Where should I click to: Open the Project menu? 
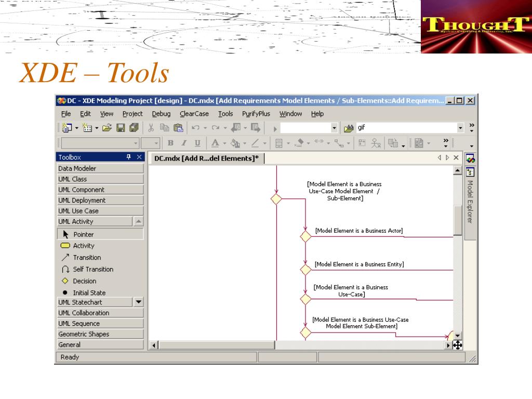[x=132, y=114]
